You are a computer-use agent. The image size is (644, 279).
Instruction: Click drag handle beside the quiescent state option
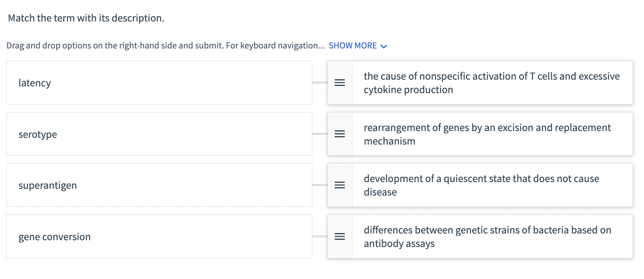340,185
